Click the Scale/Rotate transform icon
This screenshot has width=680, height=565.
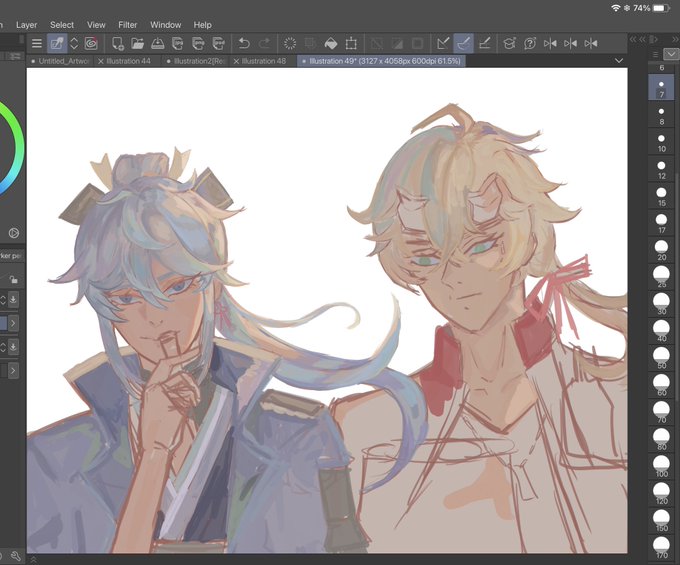pos(351,43)
